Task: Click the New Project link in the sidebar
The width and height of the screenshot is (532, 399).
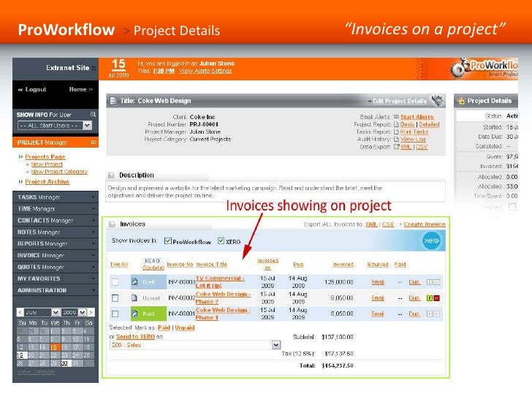Action: (47, 164)
